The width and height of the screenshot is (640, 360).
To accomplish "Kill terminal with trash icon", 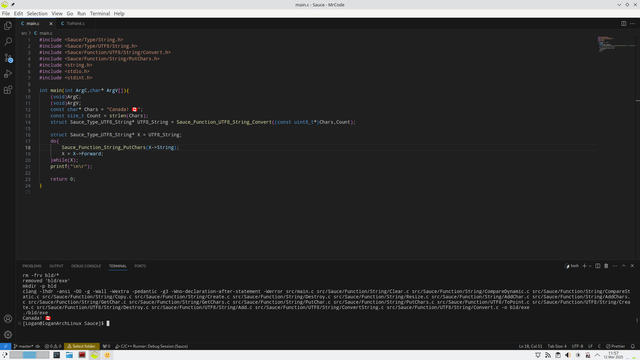I will click(x=606, y=266).
